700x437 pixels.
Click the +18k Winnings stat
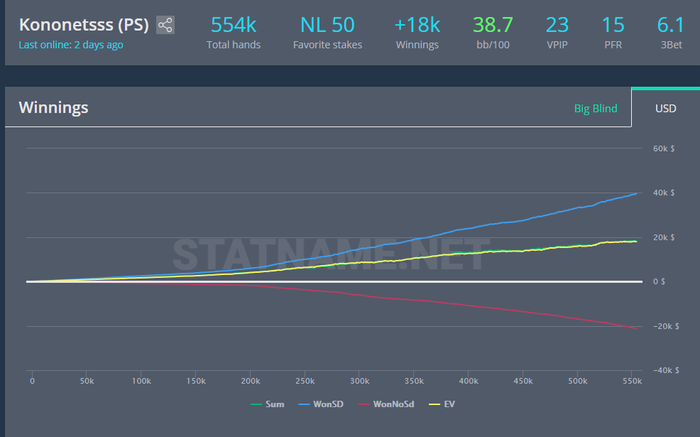click(x=416, y=32)
